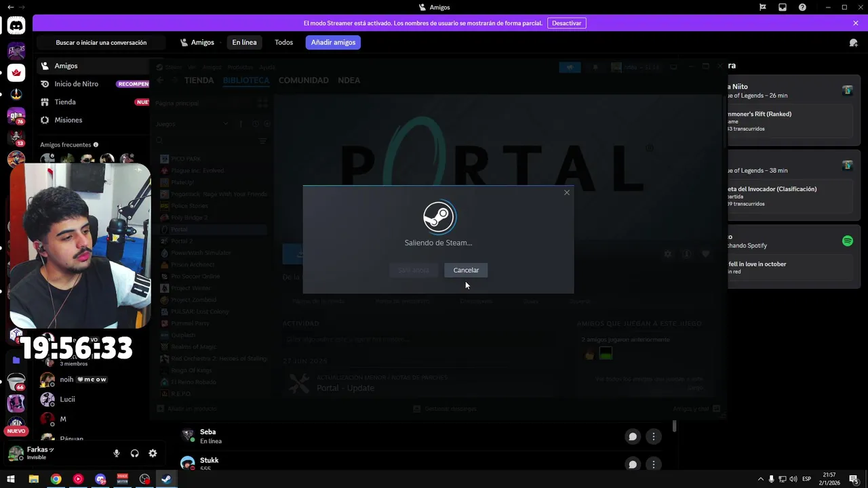Image resolution: width=868 pixels, height=488 pixels.
Task: Open new group DM icon
Action: point(853,43)
